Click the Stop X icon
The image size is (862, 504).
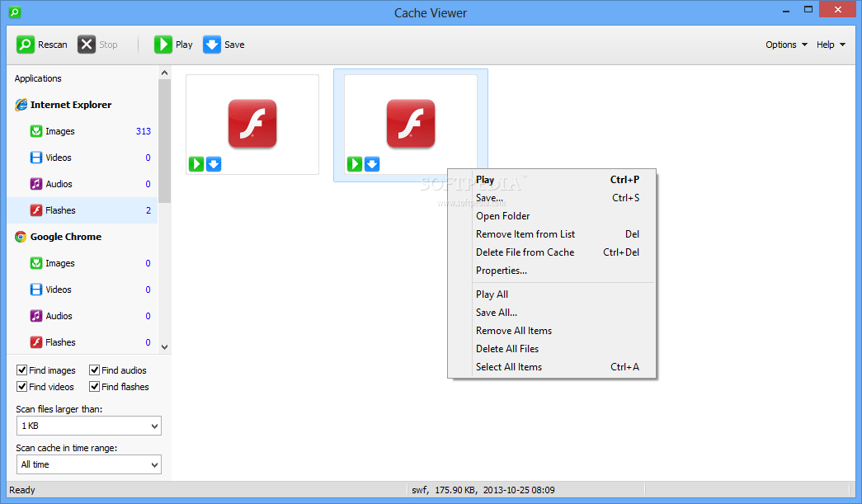coord(87,45)
